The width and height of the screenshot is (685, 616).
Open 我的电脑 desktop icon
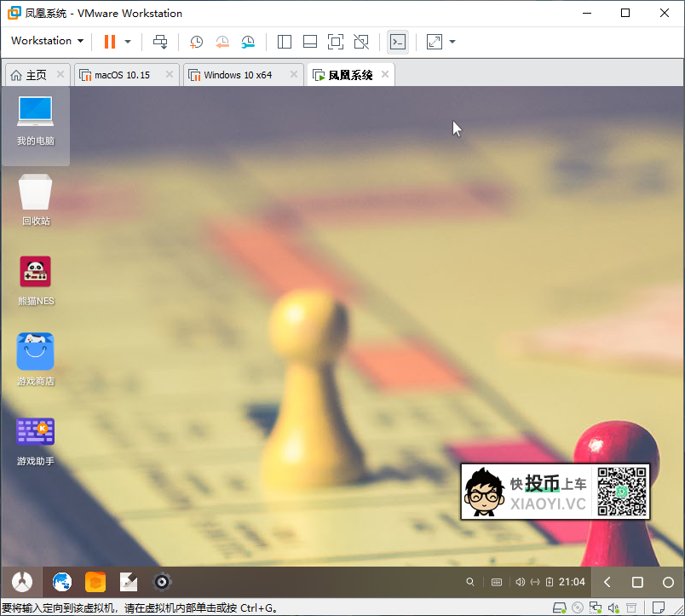[x=35, y=120]
